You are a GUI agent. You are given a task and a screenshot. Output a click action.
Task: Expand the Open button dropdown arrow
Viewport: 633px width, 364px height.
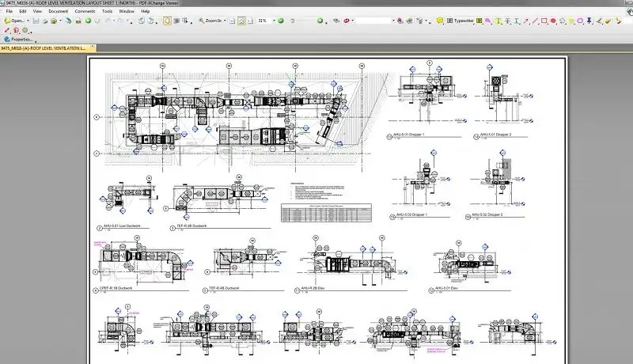[28, 21]
